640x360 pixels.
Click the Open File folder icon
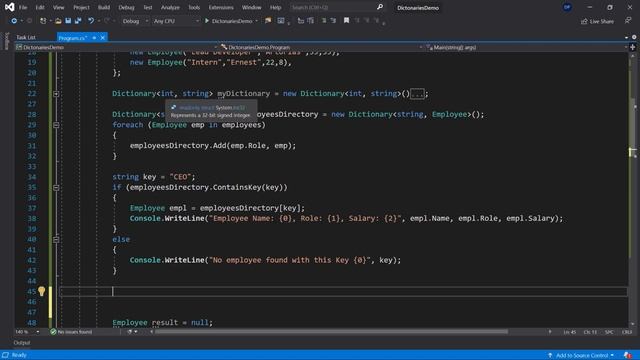point(58,21)
